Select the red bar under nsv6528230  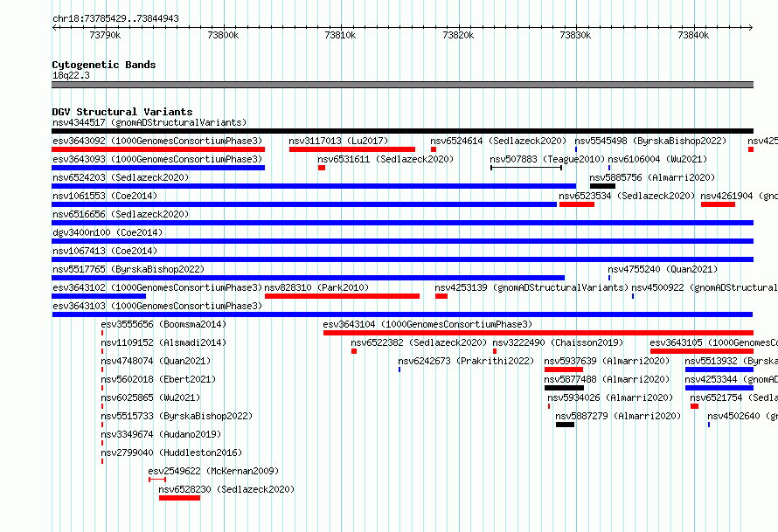coord(179,498)
